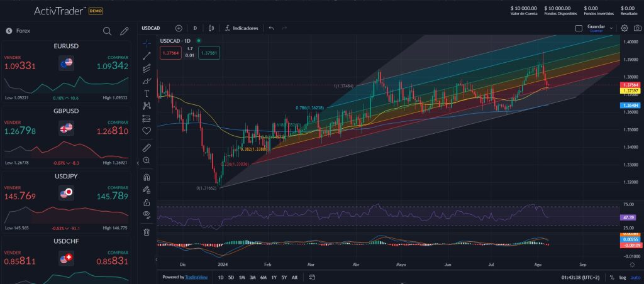This screenshot has height=284, width=644.
Task: Pick the text annotation tool
Action: pyautogui.click(x=147, y=93)
